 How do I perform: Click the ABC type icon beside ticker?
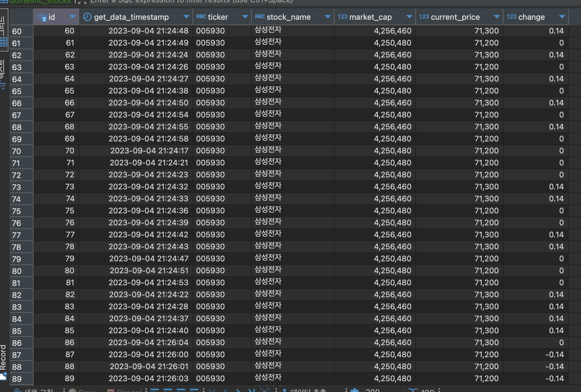pyautogui.click(x=201, y=17)
